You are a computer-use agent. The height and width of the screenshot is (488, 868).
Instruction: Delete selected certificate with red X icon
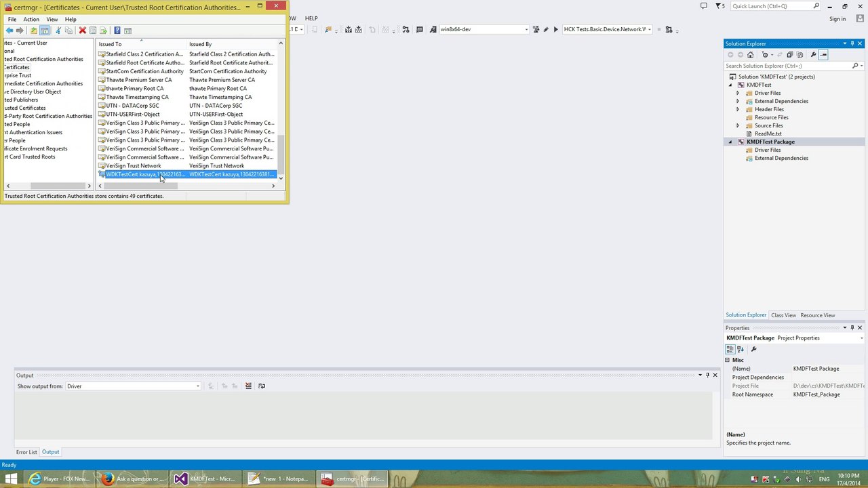[x=83, y=30]
